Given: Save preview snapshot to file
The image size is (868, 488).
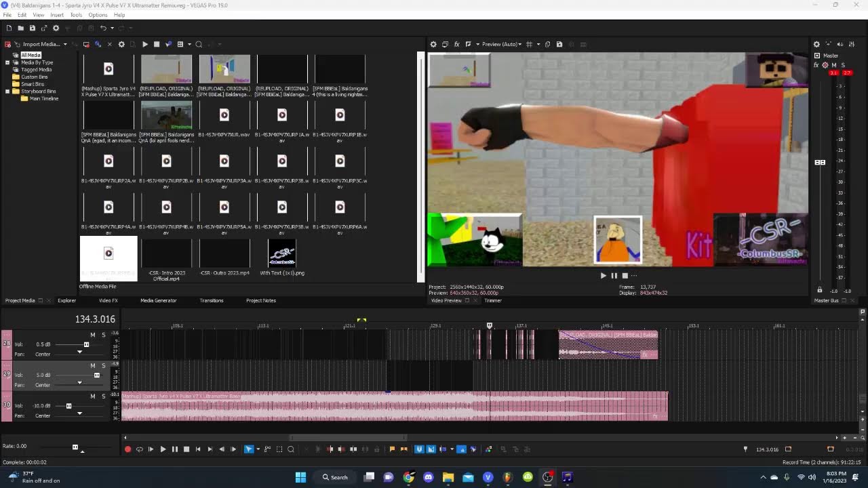Looking at the screenshot, I should pos(559,44).
